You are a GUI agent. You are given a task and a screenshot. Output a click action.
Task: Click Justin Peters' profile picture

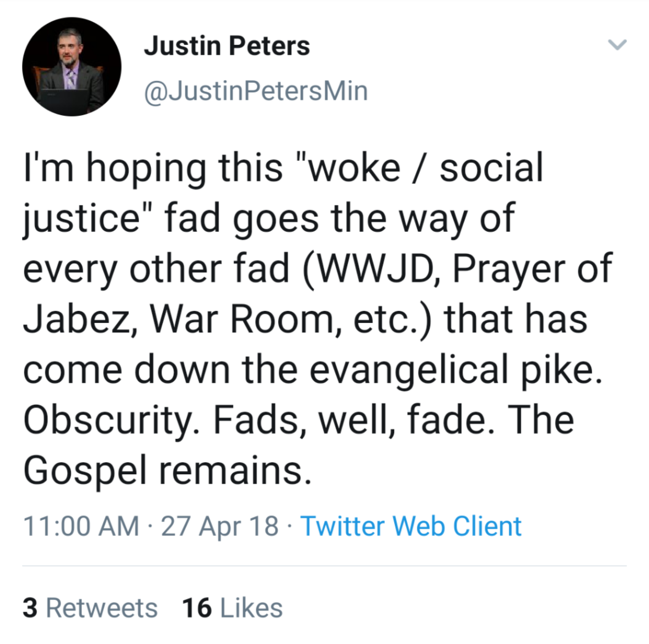pos(72,67)
